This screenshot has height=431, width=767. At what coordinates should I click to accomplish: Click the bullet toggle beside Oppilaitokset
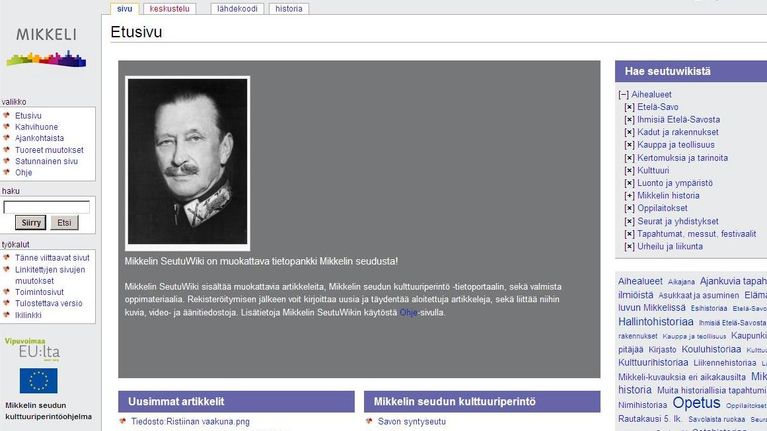click(x=630, y=208)
